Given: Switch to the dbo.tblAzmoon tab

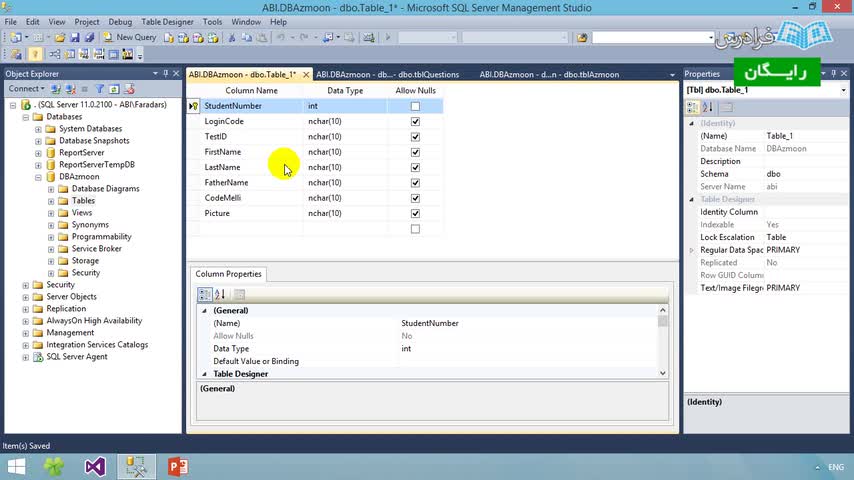Looking at the screenshot, I should (549, 75).
